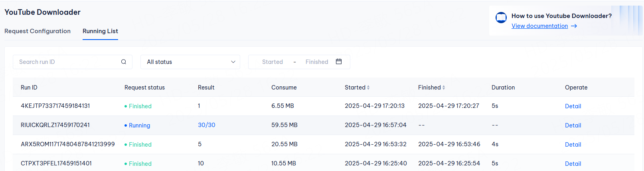Select the Running List tab

click(x=100, y=31)
